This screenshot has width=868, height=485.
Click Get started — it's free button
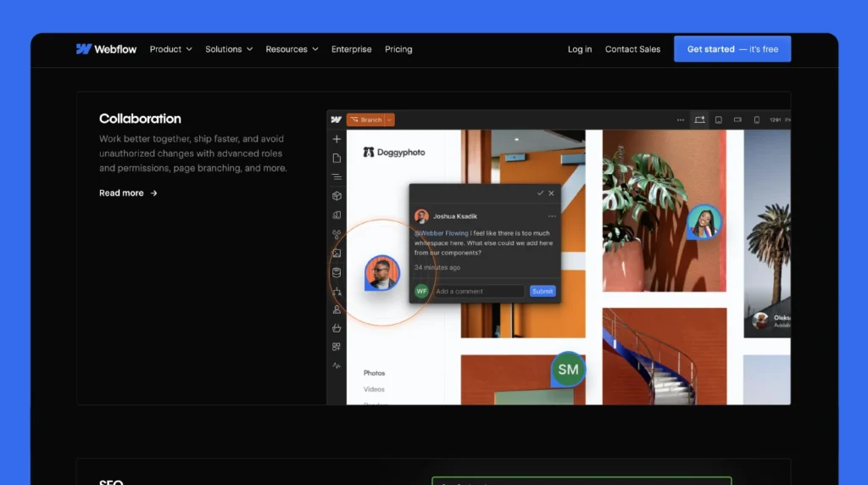click(x=732, y=49)
